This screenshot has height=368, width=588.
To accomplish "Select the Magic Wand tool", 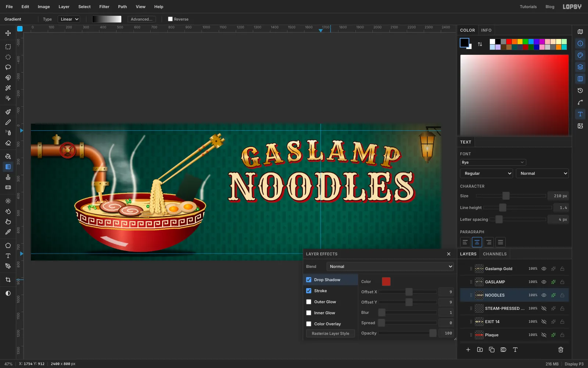I will (8, 88).
